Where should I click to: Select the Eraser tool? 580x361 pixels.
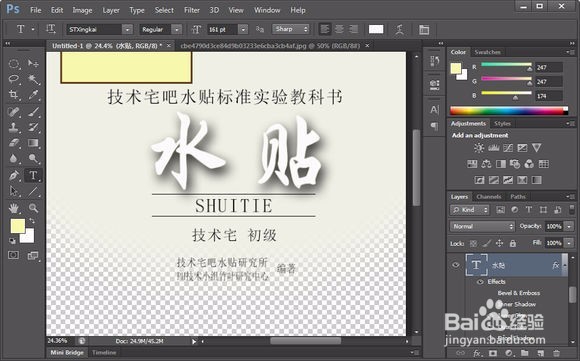pos(14,143)
